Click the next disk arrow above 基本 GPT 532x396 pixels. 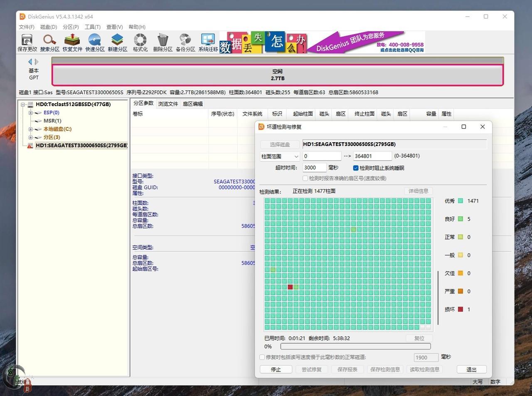tap(37, 62)
